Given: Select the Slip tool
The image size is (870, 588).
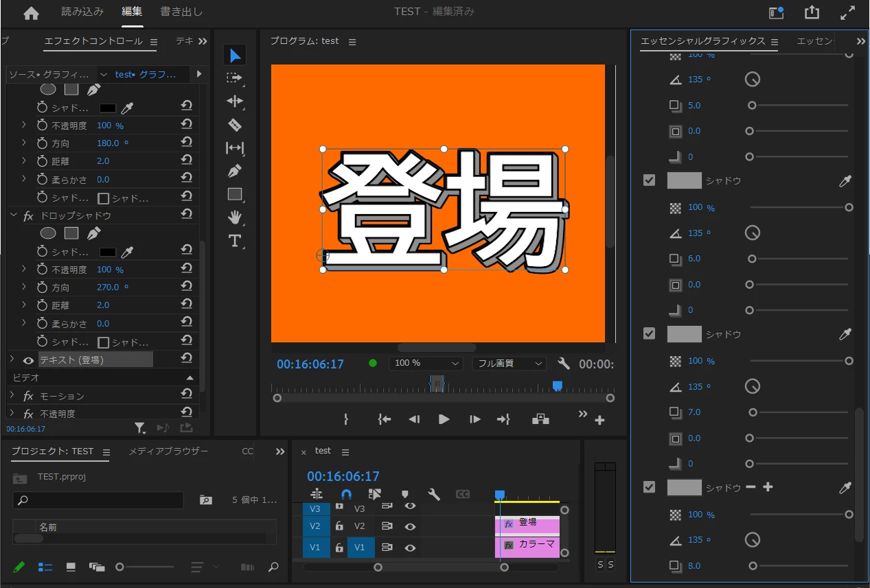Looking at the screenshot, I should pos(235,148).
